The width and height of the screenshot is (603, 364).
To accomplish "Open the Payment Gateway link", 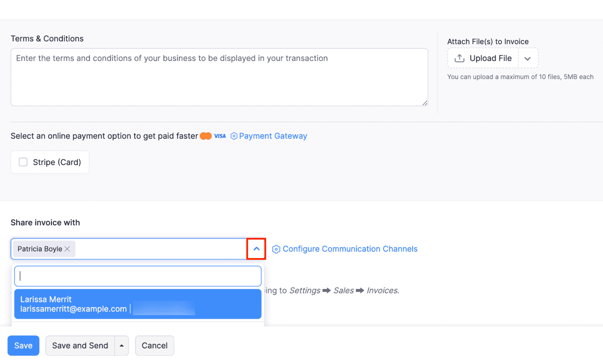I will pyautogui.click(x=273, y=136).
